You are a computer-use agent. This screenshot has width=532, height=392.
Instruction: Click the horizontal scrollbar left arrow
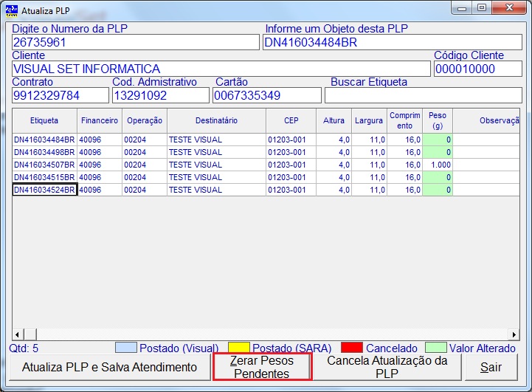pos(17,334)
